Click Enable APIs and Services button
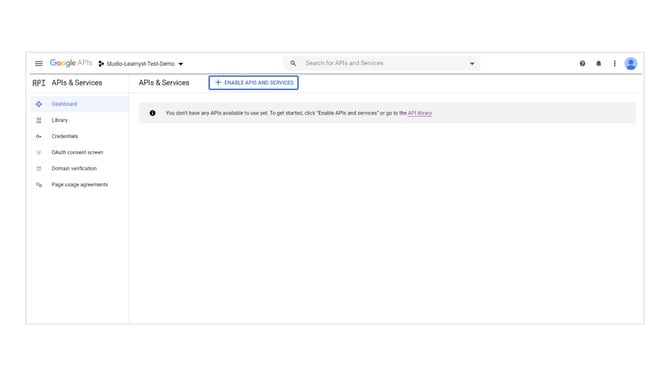The height and width of the screenshot is (376, 670). click(x=253, y=82)
